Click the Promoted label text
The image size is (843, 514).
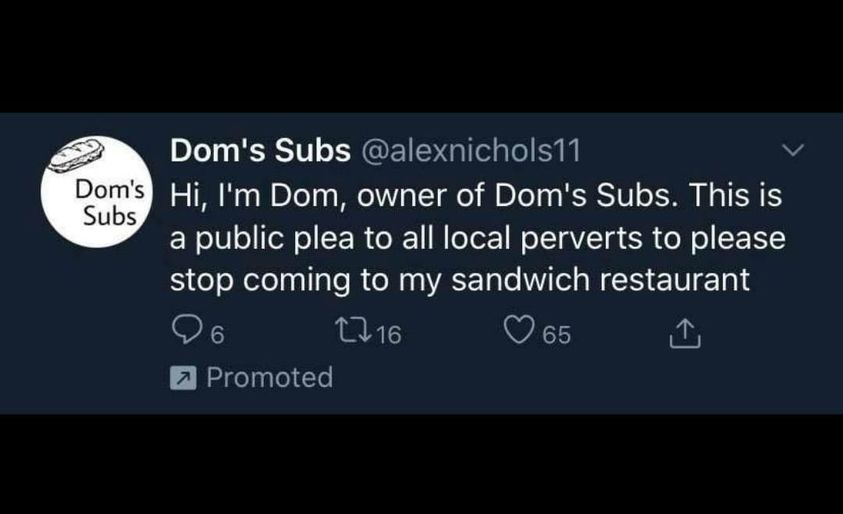click(269, 378)
